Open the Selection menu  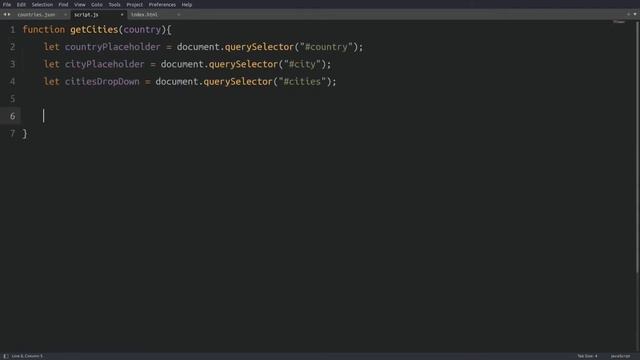click(x=42, y=4)
